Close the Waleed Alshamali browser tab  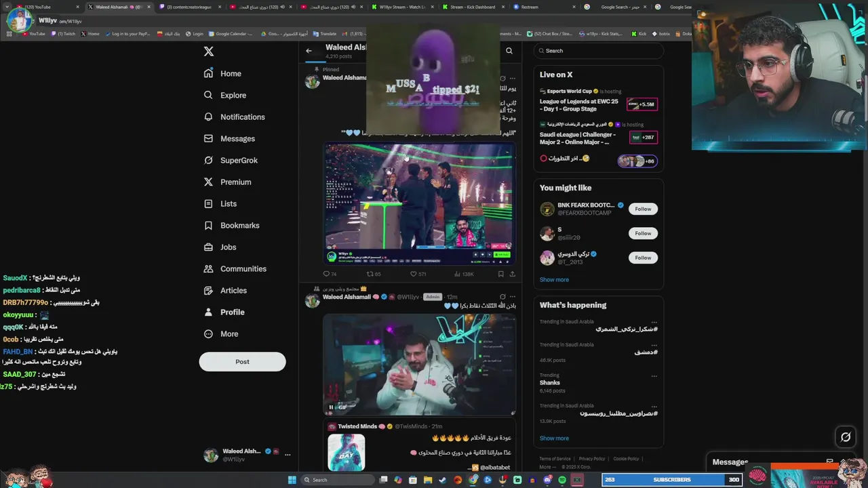[148, 7]
